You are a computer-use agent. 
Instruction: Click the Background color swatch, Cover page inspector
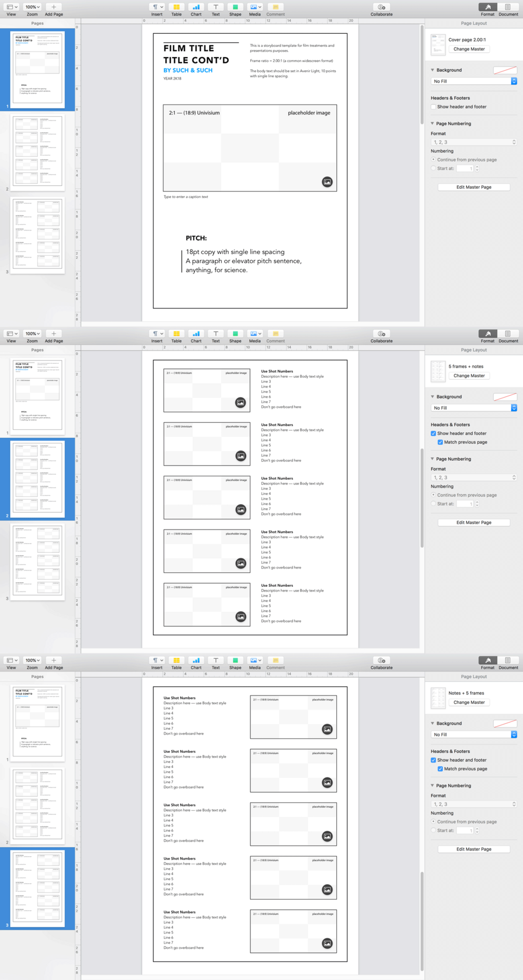[505, 70]
